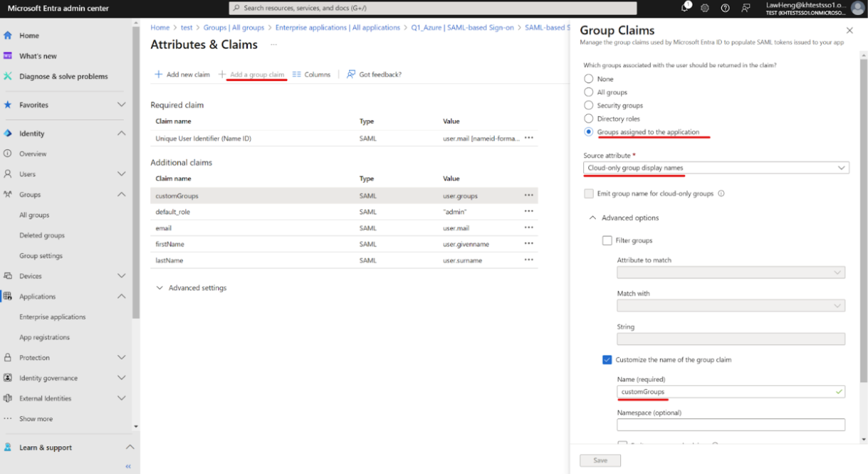
Task: Open the settings gear in header
Action: point(705,8)
